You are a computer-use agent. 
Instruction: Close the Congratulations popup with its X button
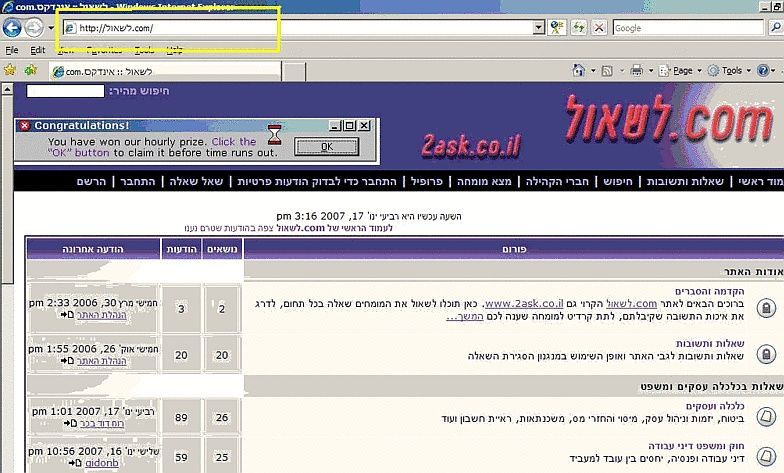(364, 126)
